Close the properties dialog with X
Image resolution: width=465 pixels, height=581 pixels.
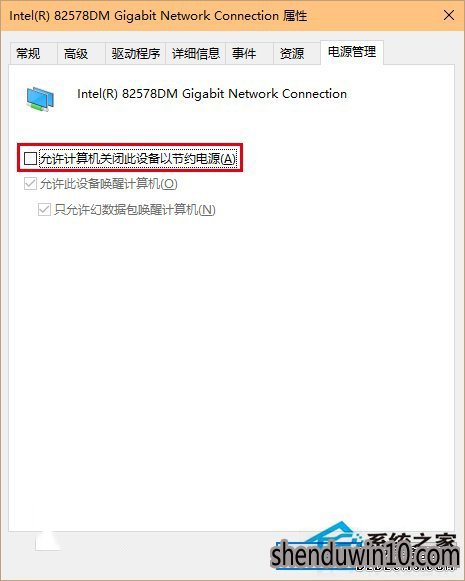click(x=449, y=15)
